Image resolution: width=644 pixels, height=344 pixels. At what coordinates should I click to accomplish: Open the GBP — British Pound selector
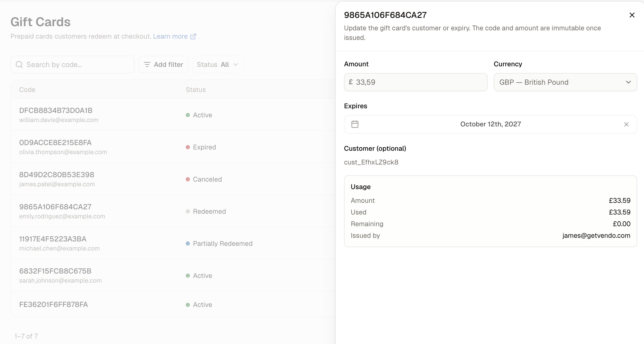pyautogui.click(x=565, y=82)
